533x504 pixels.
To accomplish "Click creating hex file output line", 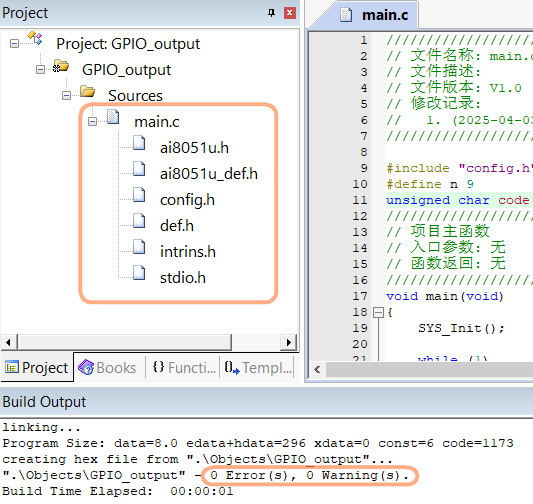I will 197,459.
